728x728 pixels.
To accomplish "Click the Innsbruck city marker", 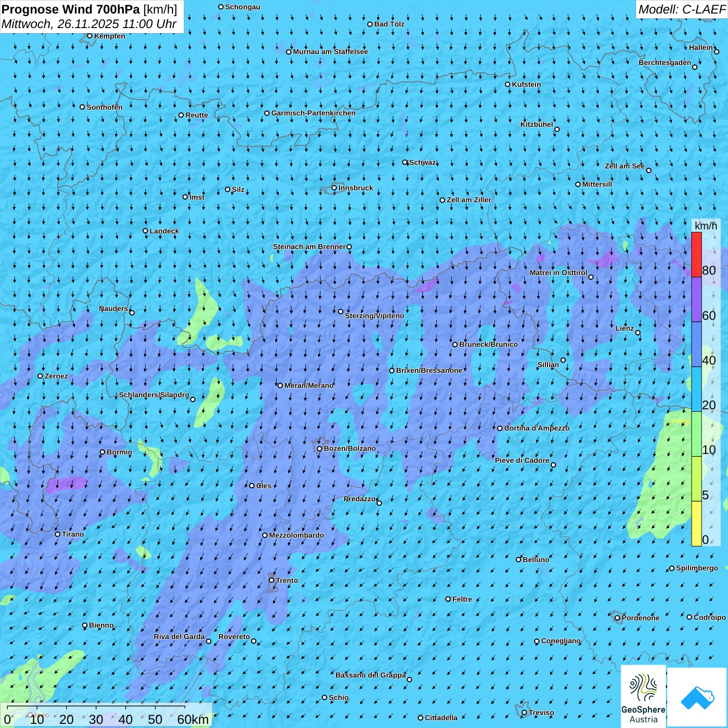I will pos(334,188).
